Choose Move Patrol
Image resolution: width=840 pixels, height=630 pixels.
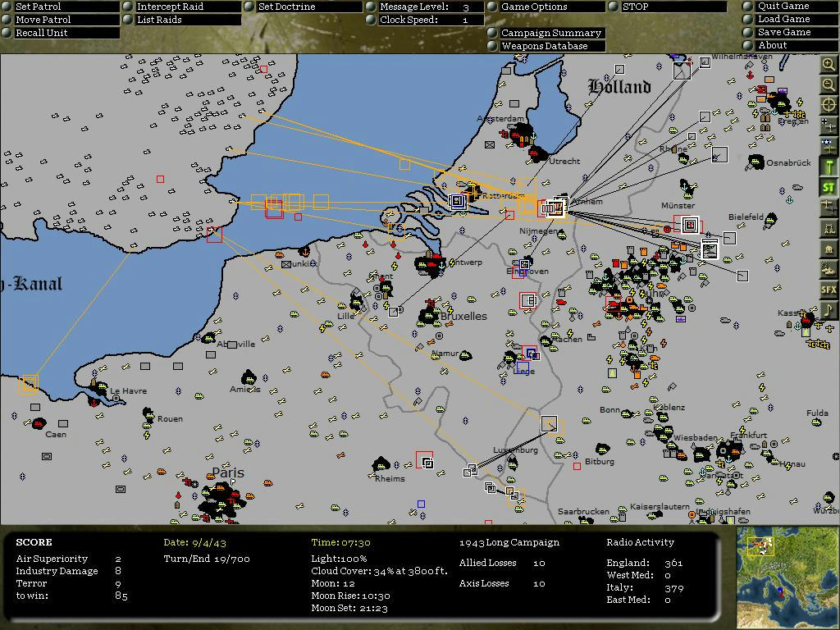pos(60,20)
